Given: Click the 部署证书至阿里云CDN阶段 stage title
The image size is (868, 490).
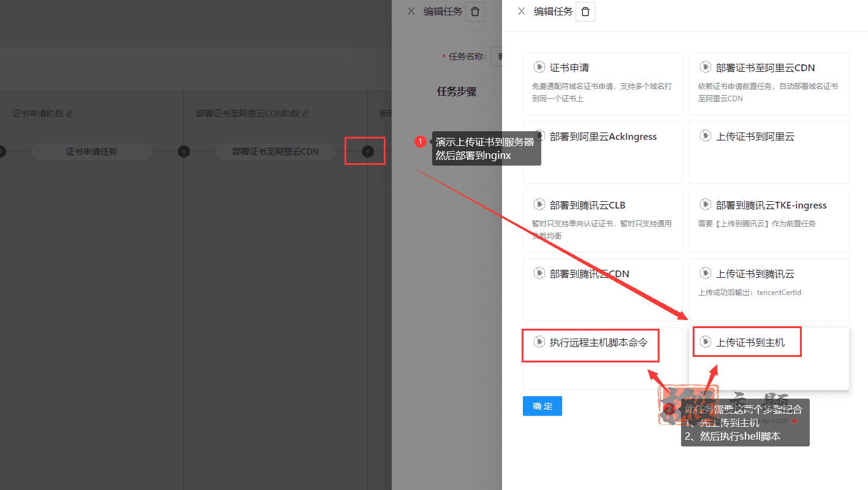Looking at the screenshot, I should pyautogui.click(x=248, y=113).
